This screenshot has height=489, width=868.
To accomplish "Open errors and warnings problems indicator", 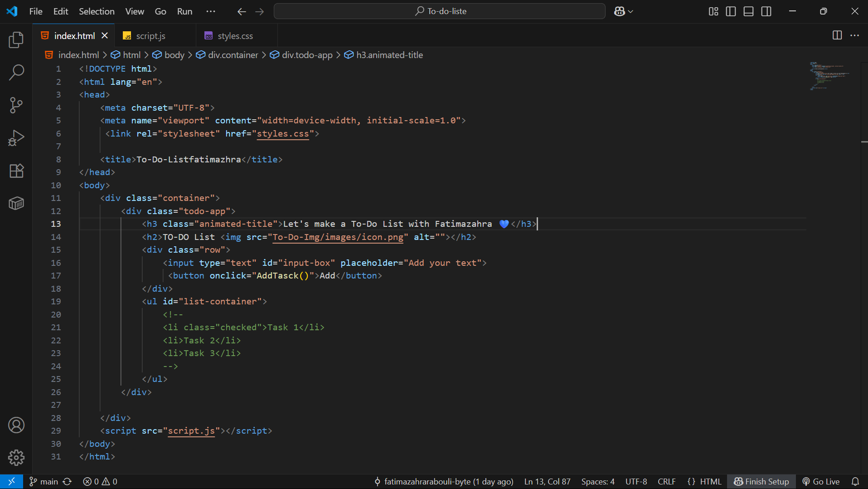I will point(100,481).
